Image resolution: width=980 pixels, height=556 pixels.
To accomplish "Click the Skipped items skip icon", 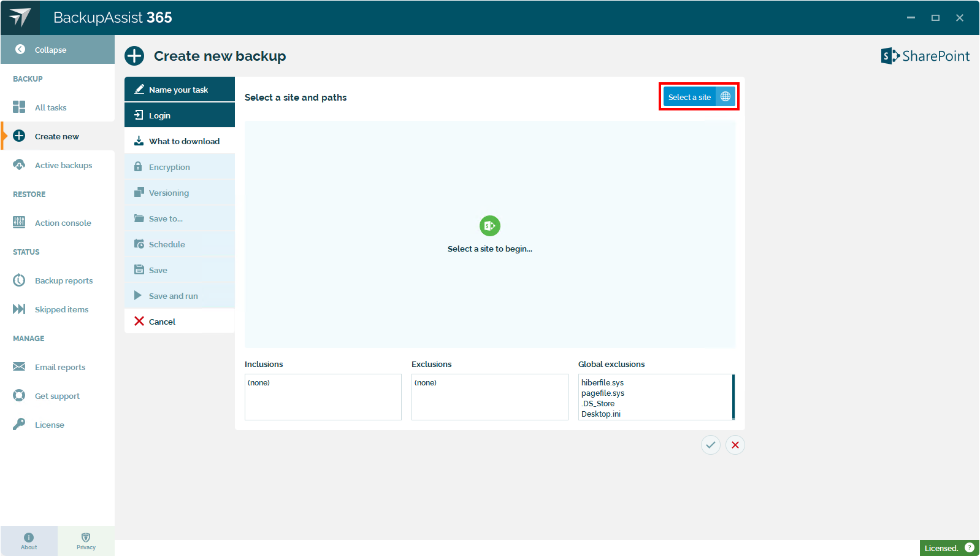I will pyautogui.click(x=19, y=309).
